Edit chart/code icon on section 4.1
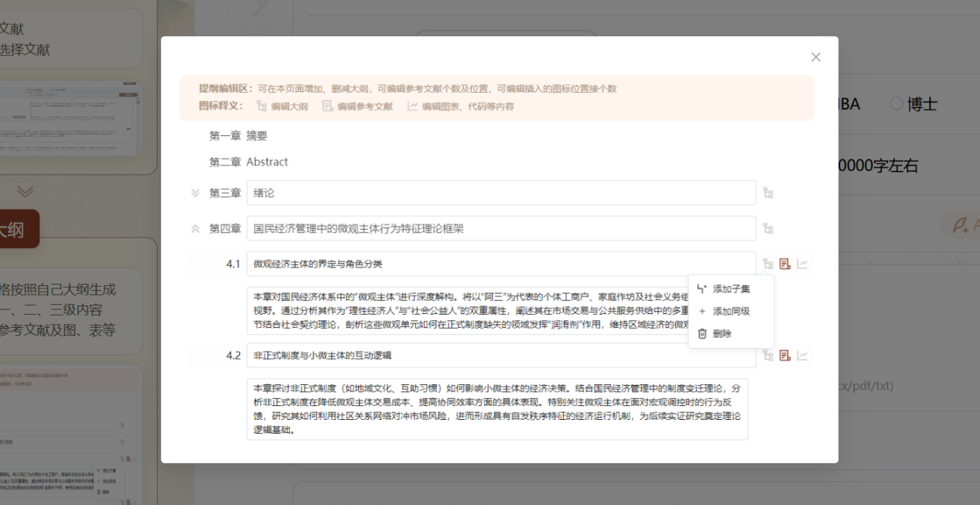980x505 pixels. 803,264
